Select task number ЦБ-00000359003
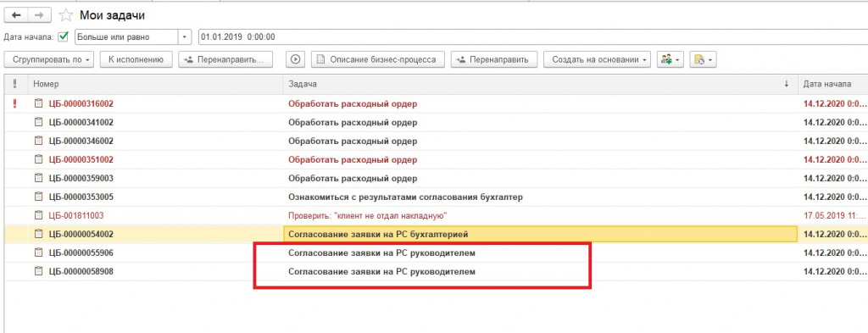868x333 pixels. coord(81,178)
